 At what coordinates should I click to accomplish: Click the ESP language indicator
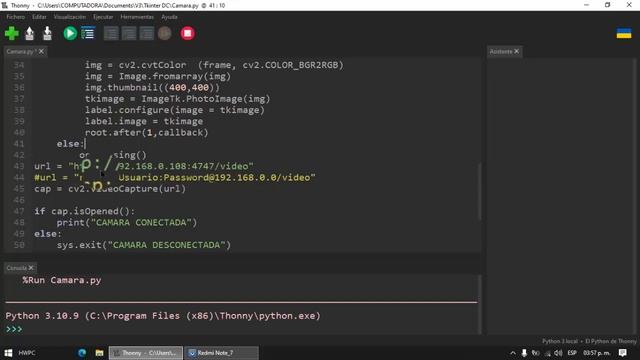(x=572, y=353)
